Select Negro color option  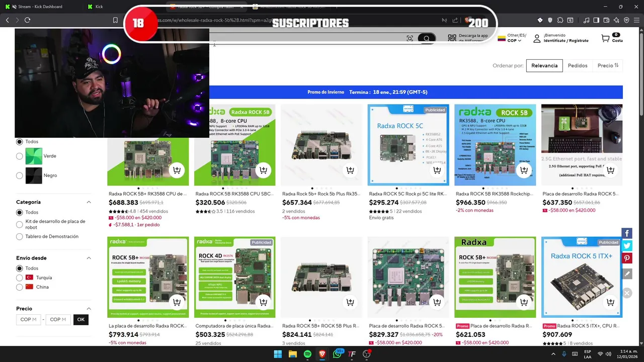pos(20,175)
